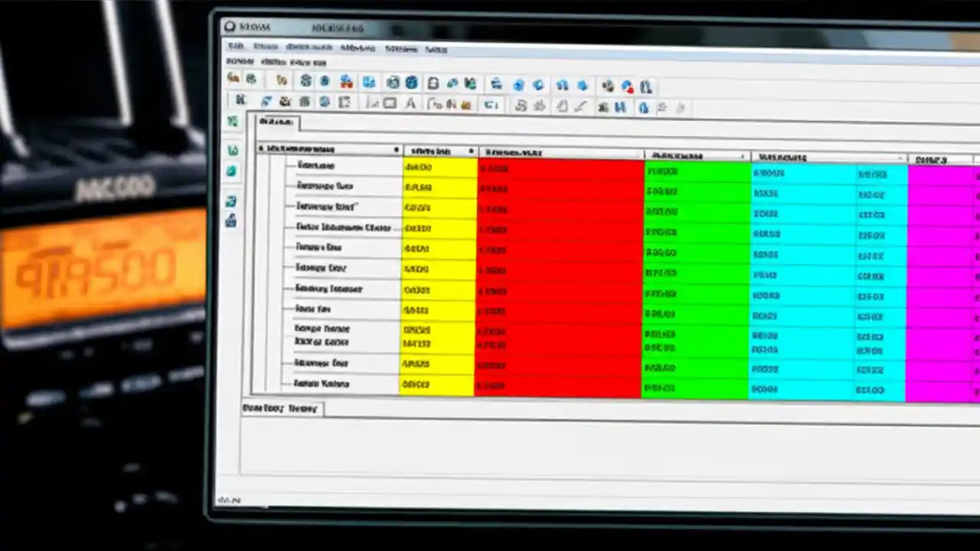Image resolution: width=980 pixels, height=551 pixels.
Task: Select the red warning icon on the upper toolbar
Action: pos(627,86)
